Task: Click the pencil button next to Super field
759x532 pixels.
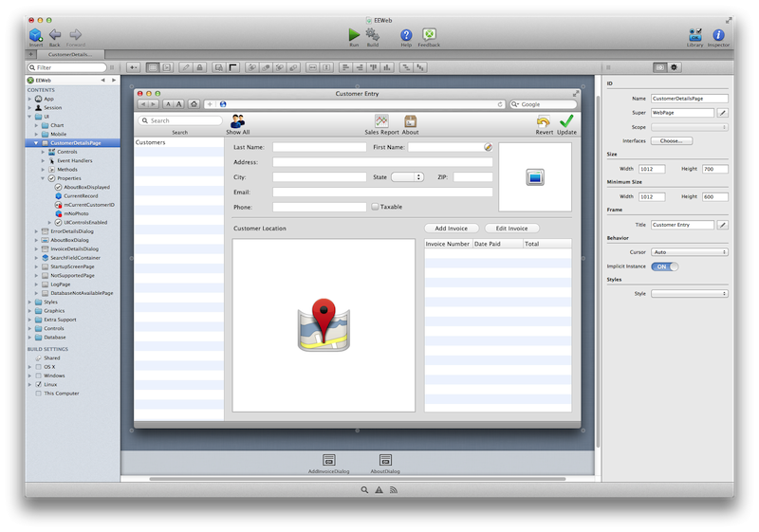Action: [722, 113]
